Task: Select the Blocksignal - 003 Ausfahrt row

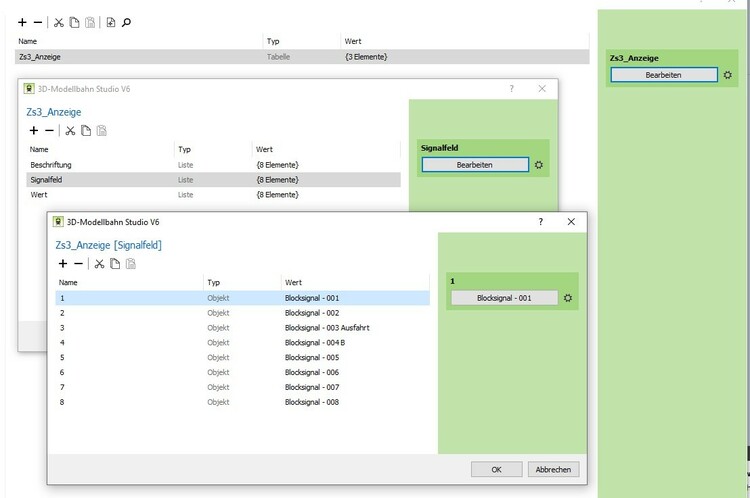Action: coord(243,328)
